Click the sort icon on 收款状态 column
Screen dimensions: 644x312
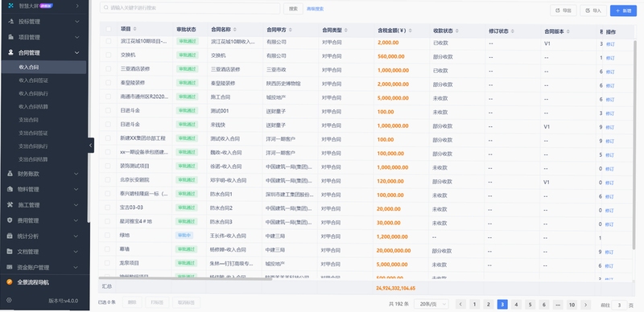coord(457,31)
